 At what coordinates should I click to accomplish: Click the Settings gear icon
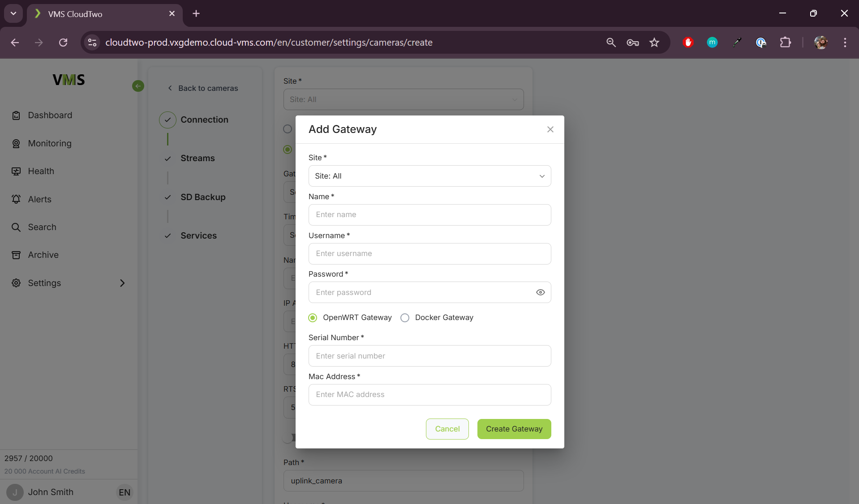[16, 283]
